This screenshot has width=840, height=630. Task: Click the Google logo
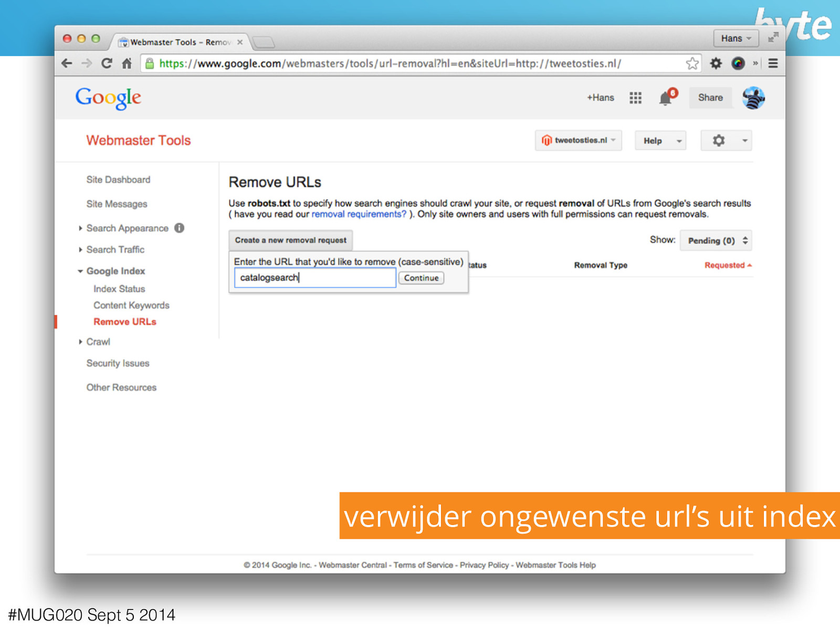(x=108, y=98)
